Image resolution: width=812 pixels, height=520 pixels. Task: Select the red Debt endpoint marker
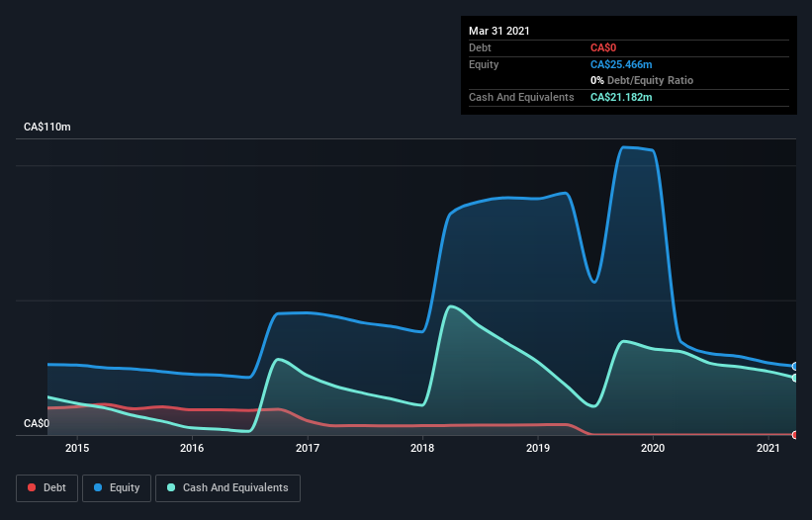[x=795, y=435]
